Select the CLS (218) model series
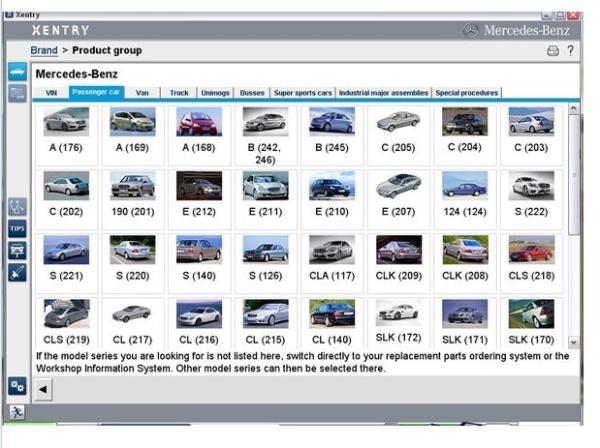Viewport: 600px width, 448px height. point(531,263)
